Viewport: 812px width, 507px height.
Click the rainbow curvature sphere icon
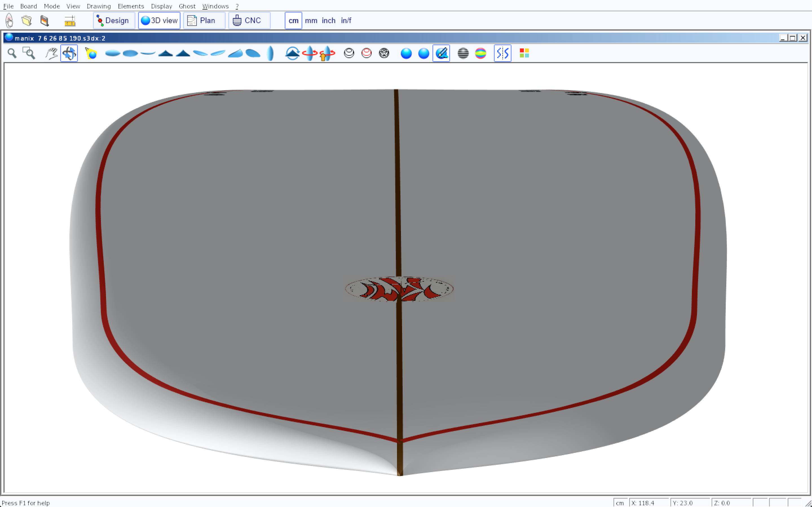coord(480,53)
